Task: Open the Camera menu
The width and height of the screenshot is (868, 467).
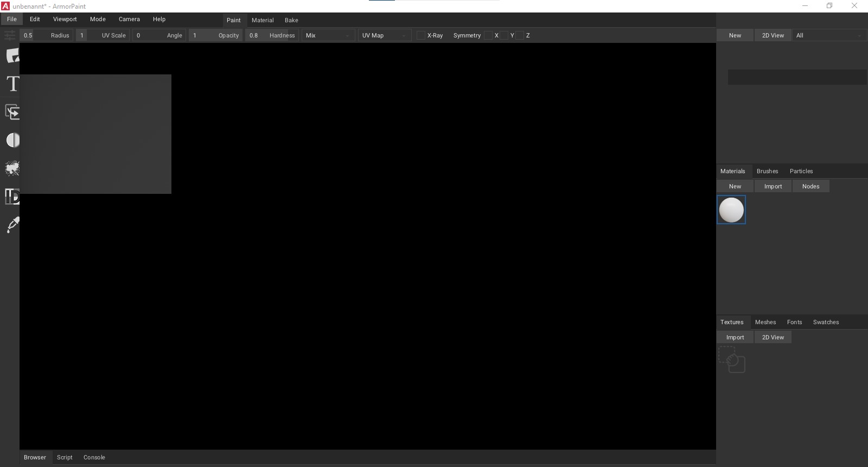Action: [129, 19]
